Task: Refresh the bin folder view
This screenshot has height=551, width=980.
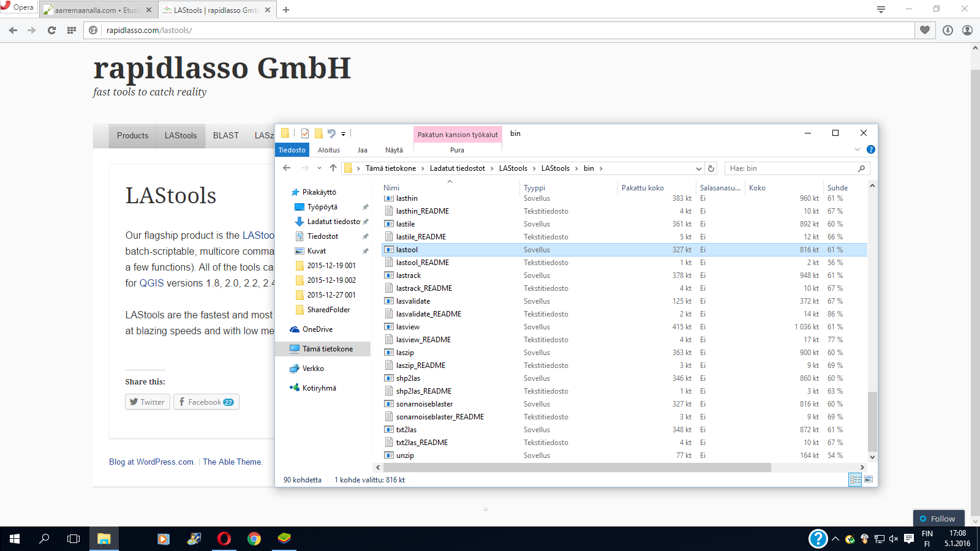Action: [x=711, y=168]
